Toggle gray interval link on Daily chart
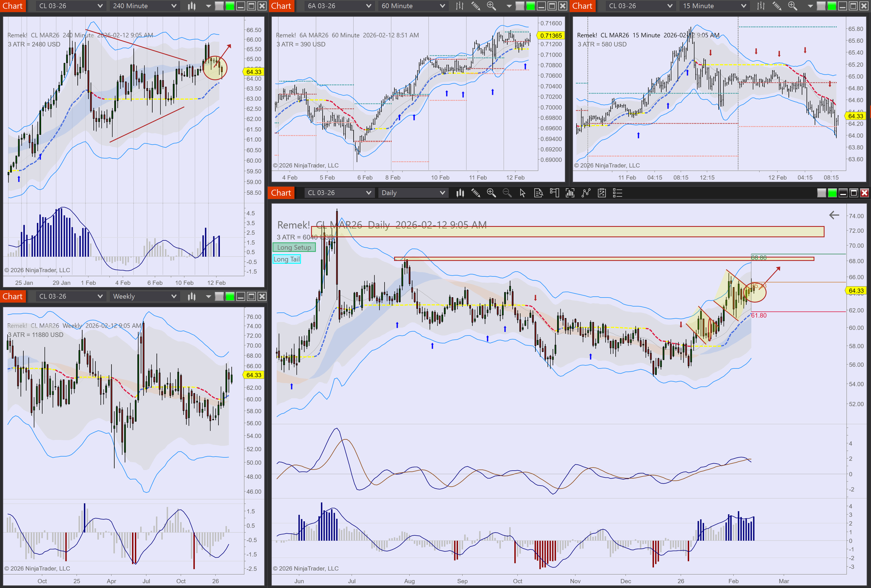This screenshot has width=871, height=588. tap(821, 193)
